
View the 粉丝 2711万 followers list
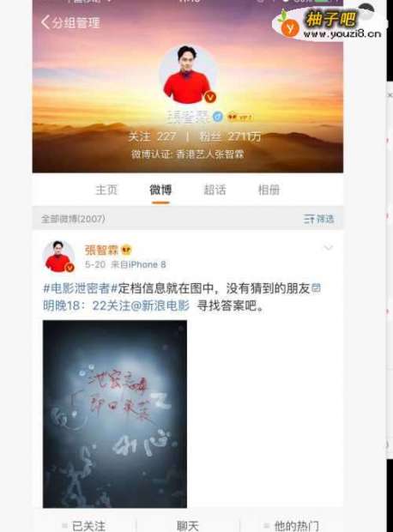click(230, 136)
